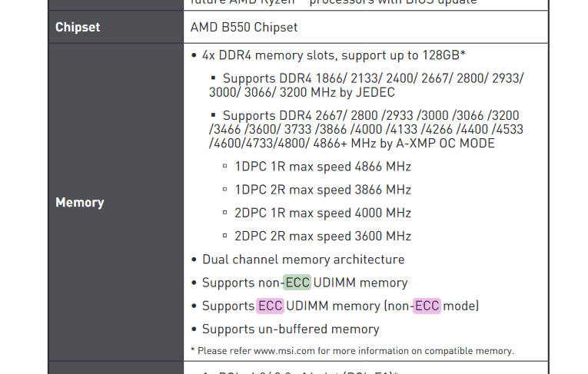
Task: Click the 2DPC 1R max speed line
Action: (x=322, y=213)
